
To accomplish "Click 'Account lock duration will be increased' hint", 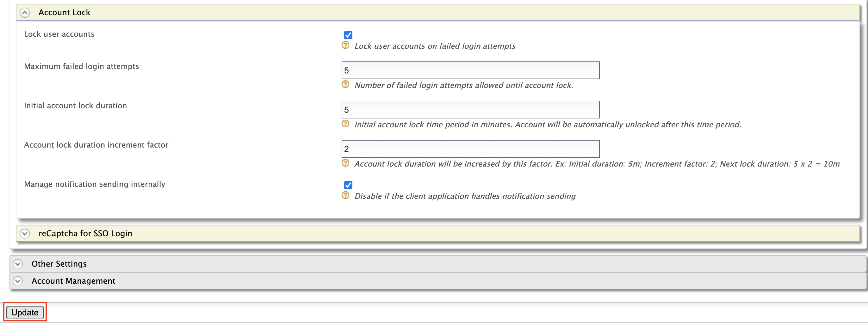I will pyautogui.click(x=597, y=164).
